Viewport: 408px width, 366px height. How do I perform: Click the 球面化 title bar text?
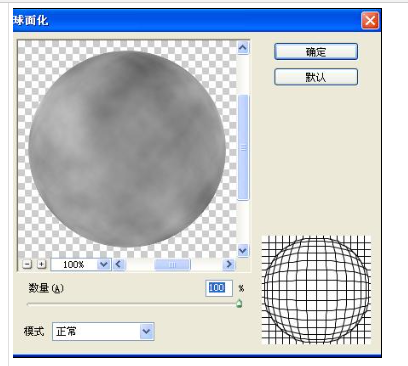point(31,20)
